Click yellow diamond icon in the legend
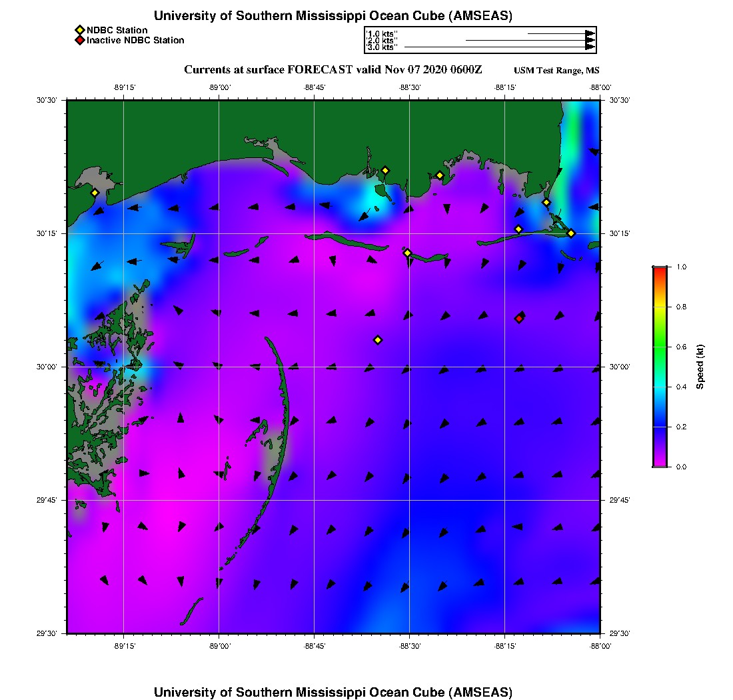This screenshot has height=700, width=733. point(79,30)
